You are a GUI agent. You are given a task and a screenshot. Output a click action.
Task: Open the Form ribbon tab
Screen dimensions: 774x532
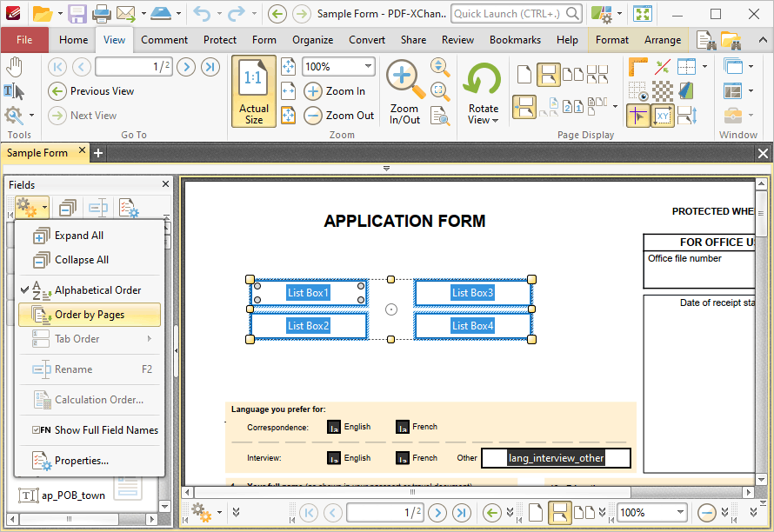click(x=264, y=40)
